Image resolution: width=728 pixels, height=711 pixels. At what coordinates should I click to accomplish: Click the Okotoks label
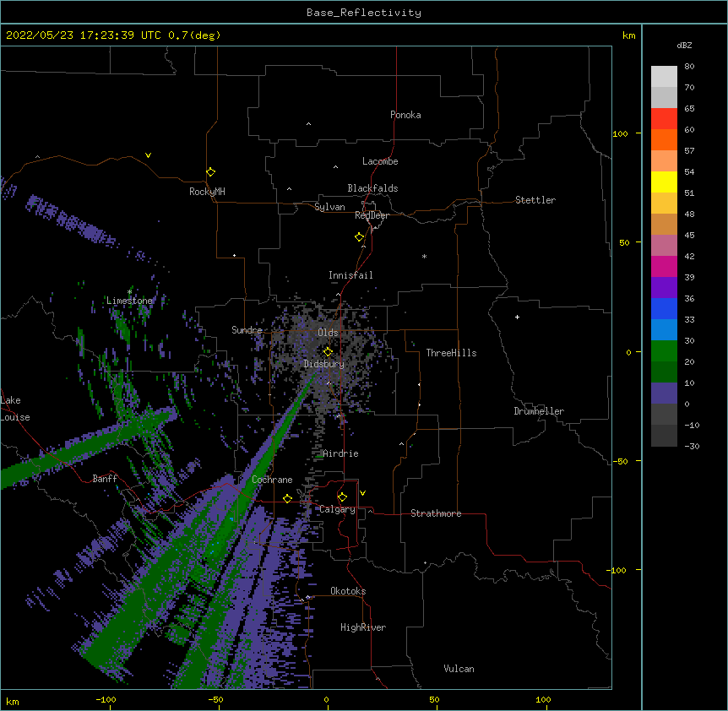click(x=348, y=591)
